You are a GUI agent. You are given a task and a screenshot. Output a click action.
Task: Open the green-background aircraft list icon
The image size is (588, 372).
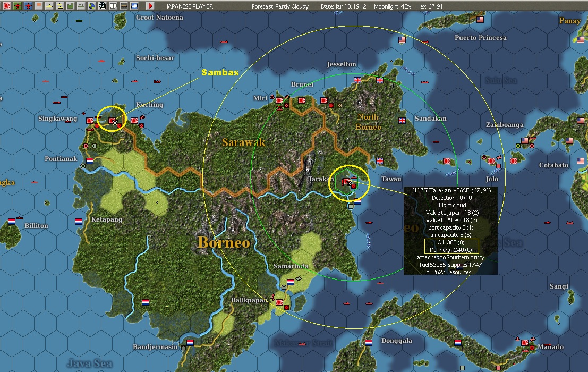pos(18,6)
